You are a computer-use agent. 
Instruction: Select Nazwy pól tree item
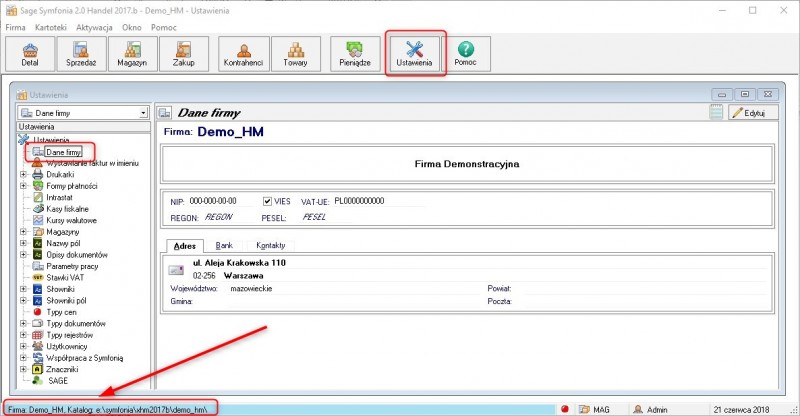click(x=63, y=243)
